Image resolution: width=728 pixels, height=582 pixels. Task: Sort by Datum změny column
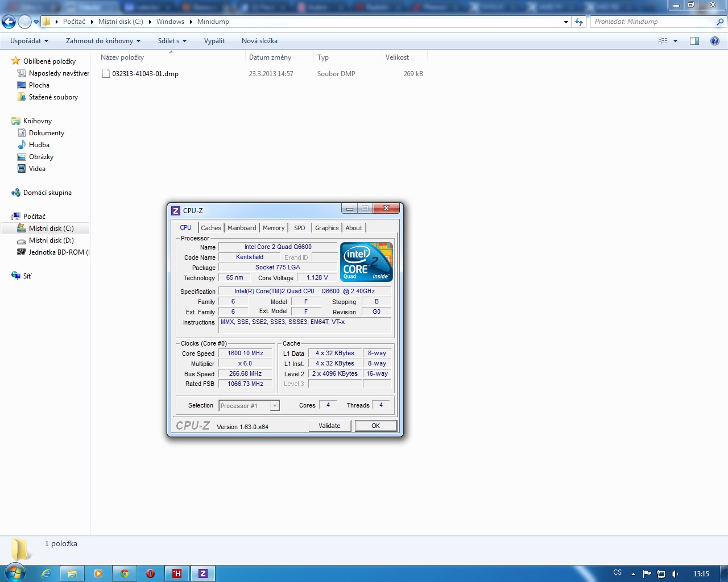279,57
